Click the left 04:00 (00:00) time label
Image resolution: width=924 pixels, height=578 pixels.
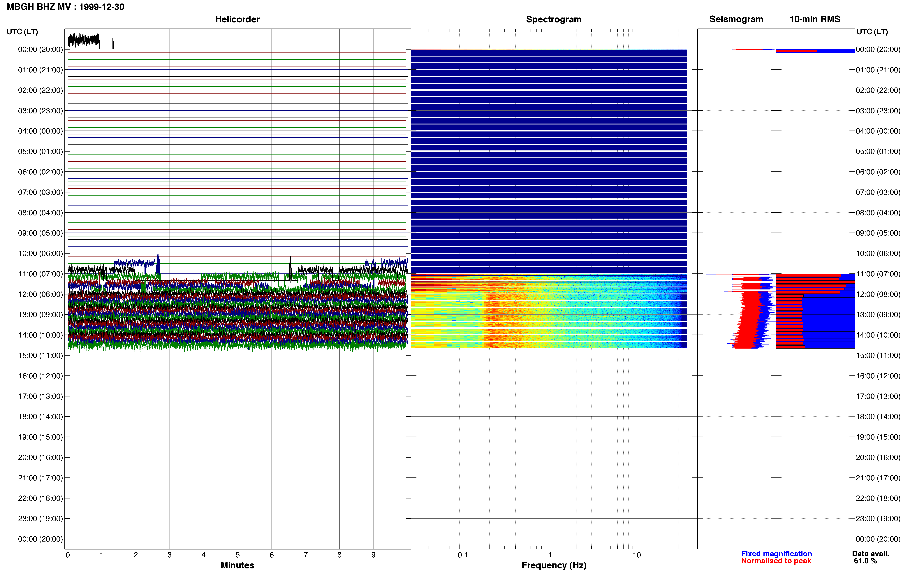coord(41,131)
